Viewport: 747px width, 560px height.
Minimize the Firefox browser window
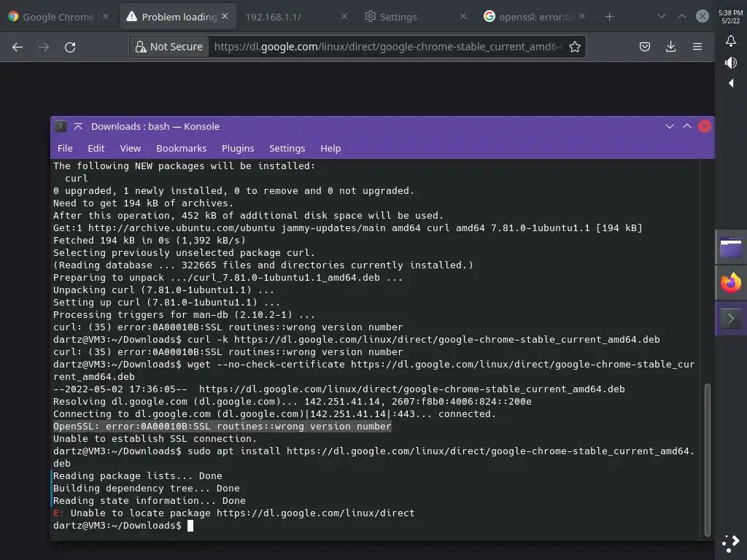[x=661, y=16]
